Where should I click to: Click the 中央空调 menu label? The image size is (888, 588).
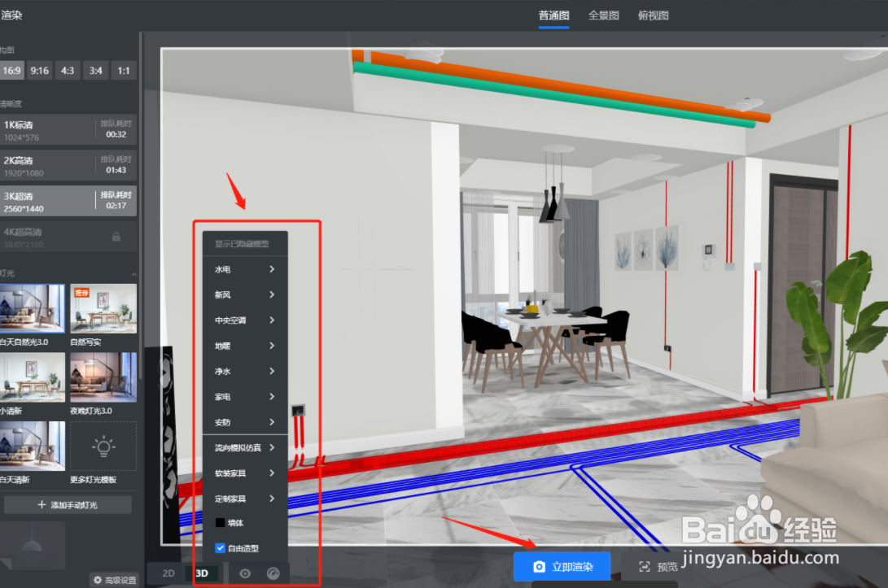[230, 320]
